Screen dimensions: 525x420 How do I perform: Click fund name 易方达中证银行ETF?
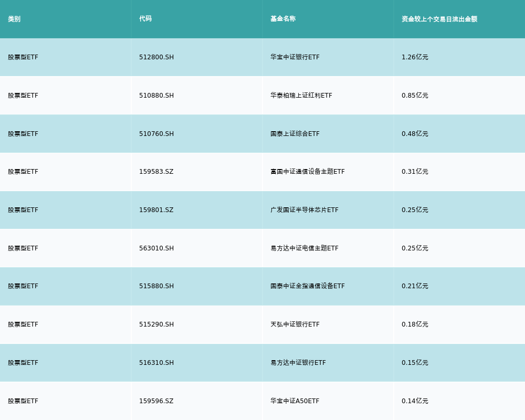point(298,363)
